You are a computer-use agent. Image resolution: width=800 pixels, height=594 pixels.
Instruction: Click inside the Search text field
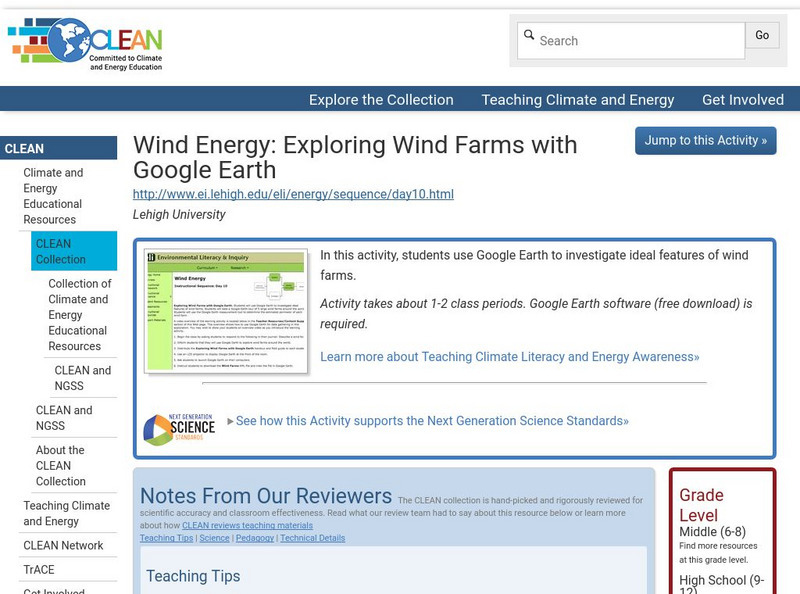(x=631, y=40)
